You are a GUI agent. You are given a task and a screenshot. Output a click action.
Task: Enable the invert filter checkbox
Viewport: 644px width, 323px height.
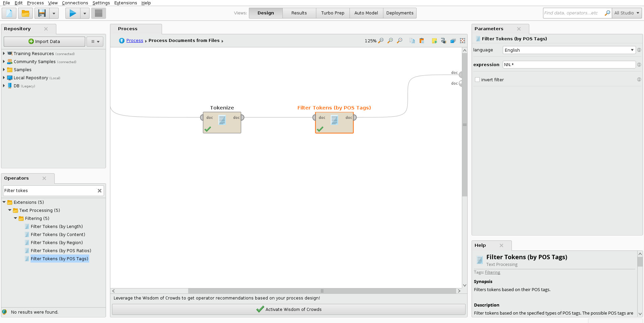pos(477,80)
